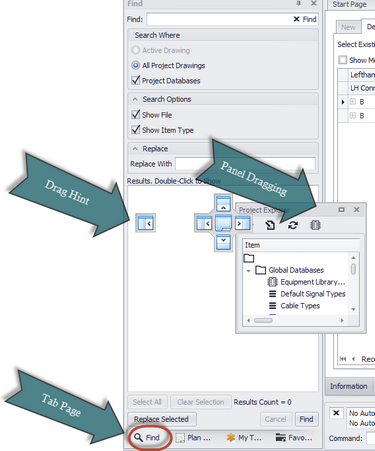Select the All Project Drawings radio button

135,65
